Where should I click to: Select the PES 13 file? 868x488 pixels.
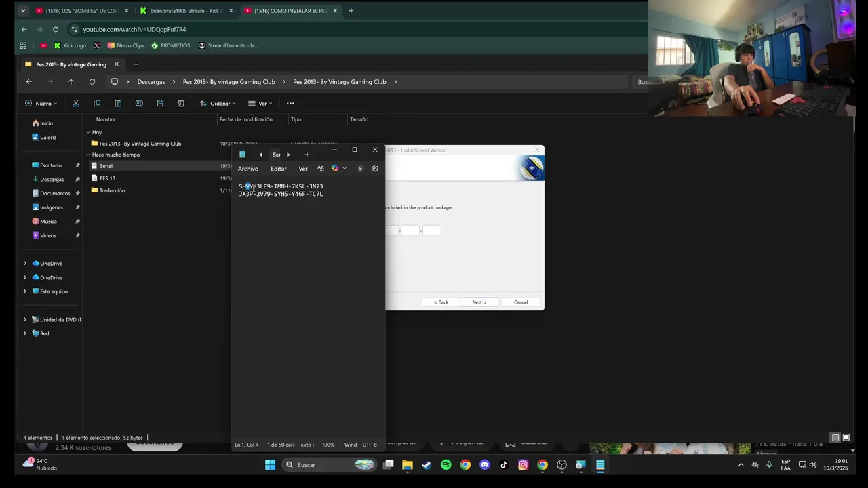click(107, 178)
